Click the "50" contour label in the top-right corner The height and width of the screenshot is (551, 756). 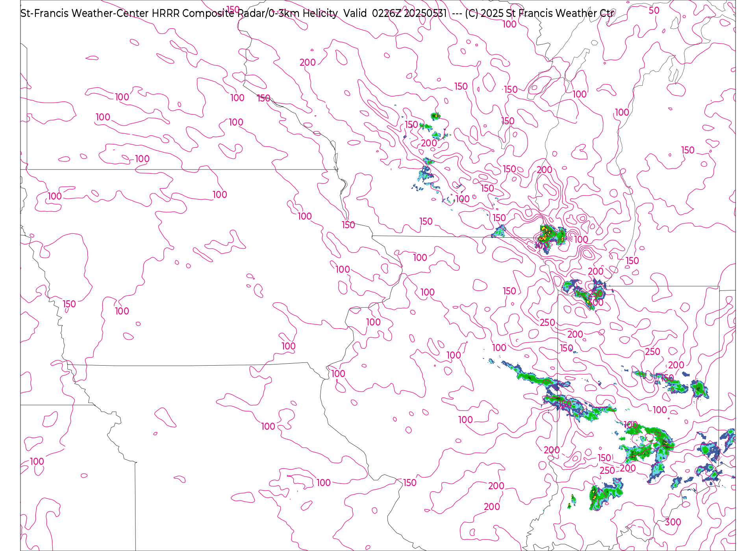[654, 11]
